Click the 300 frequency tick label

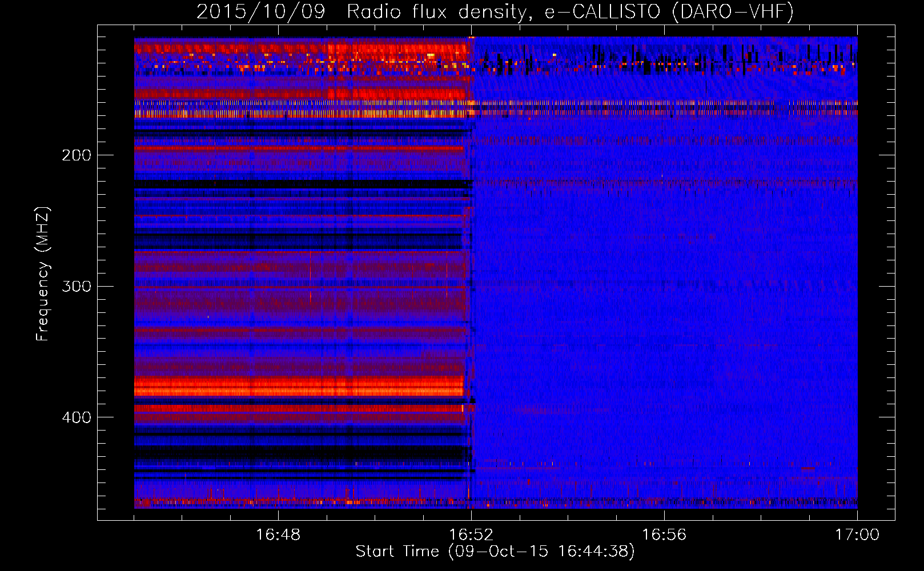coord(77,286)
